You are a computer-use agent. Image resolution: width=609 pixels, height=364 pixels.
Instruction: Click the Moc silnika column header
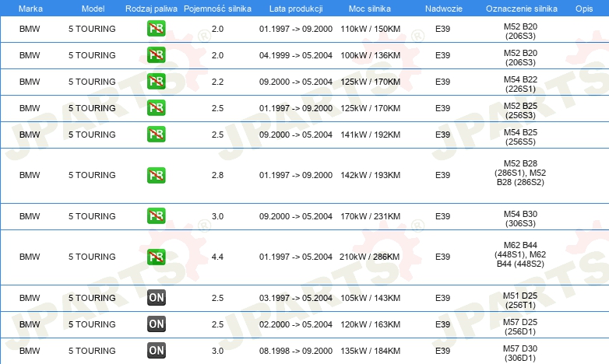(370, 9)
